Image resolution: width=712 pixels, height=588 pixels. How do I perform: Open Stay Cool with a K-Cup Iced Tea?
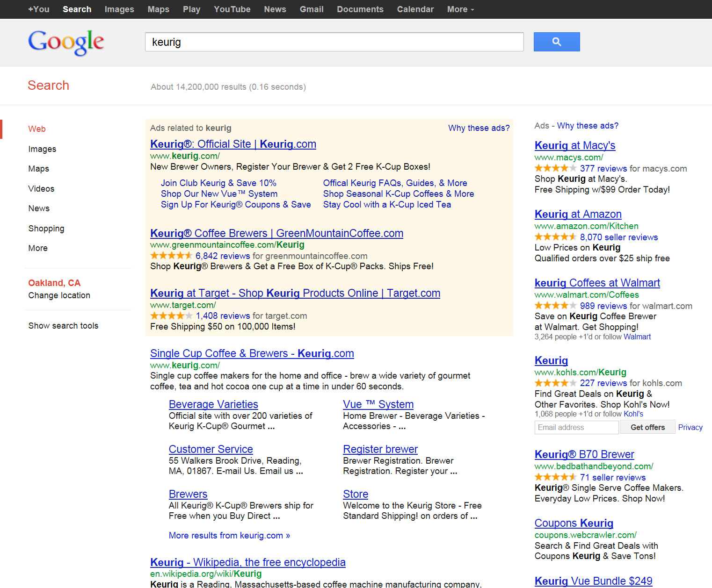point(387,205)
